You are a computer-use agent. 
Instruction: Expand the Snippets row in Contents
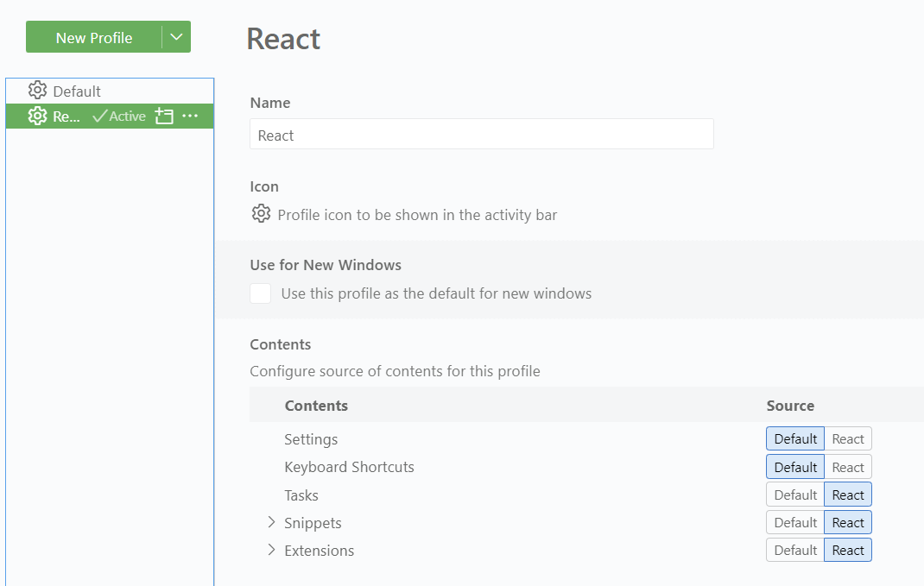271,523
